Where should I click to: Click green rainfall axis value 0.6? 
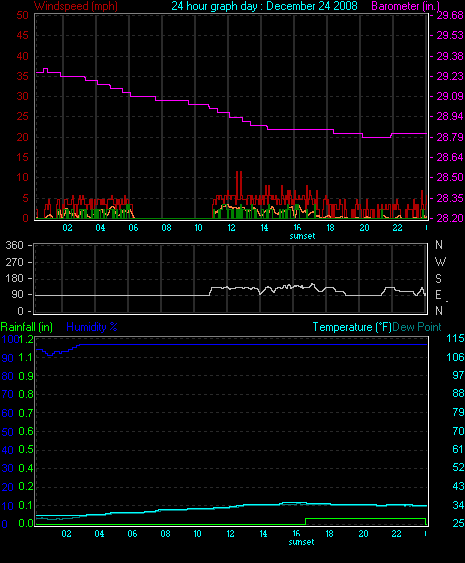26,432
